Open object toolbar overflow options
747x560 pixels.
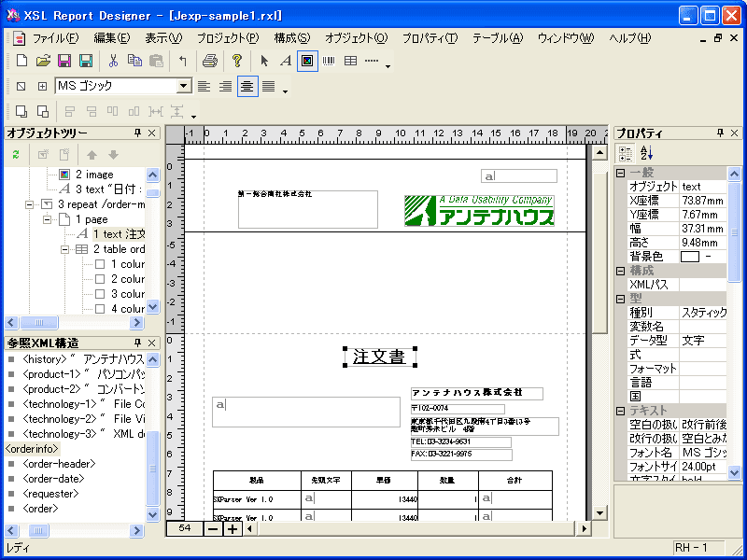388,66
